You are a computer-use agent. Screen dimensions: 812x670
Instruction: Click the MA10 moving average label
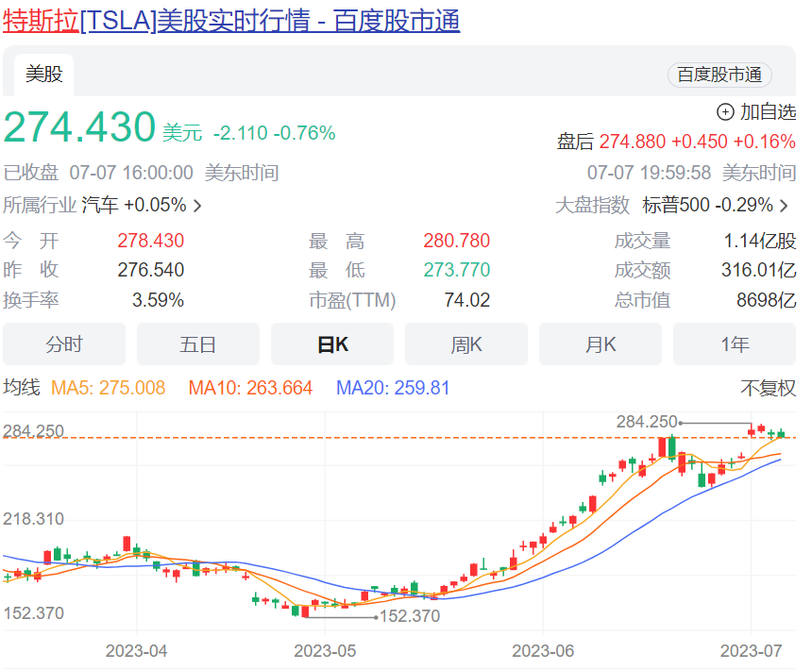click(250, 388)
